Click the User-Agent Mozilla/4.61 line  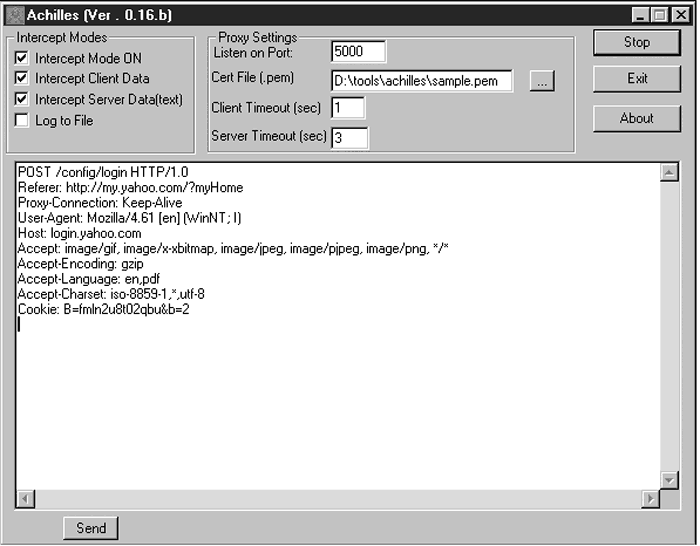click(x=129, y=218)
